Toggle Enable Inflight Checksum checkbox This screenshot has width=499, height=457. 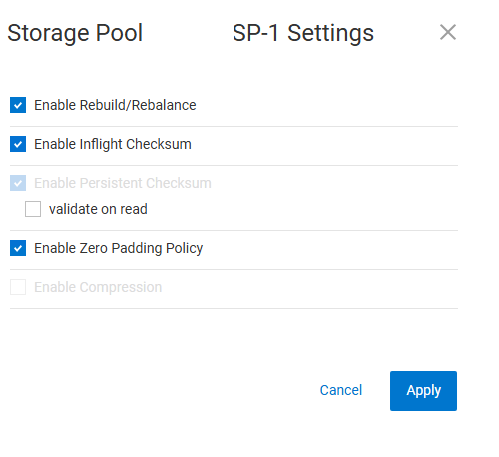pos(18,144)
